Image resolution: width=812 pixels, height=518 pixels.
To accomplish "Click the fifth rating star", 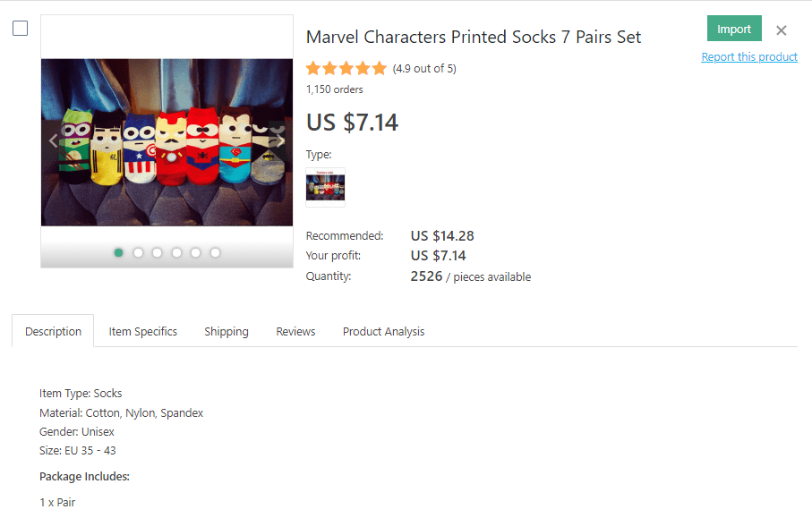I will coord(379,68).
